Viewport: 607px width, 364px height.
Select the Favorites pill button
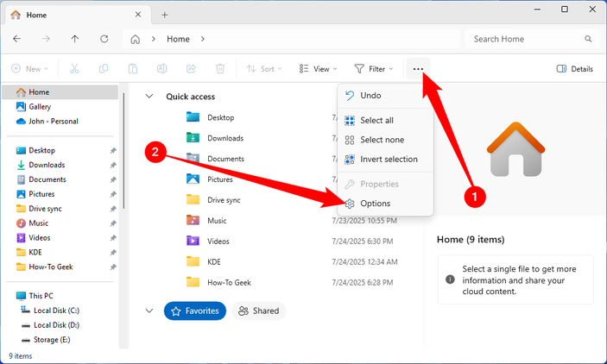pos(195,311)
